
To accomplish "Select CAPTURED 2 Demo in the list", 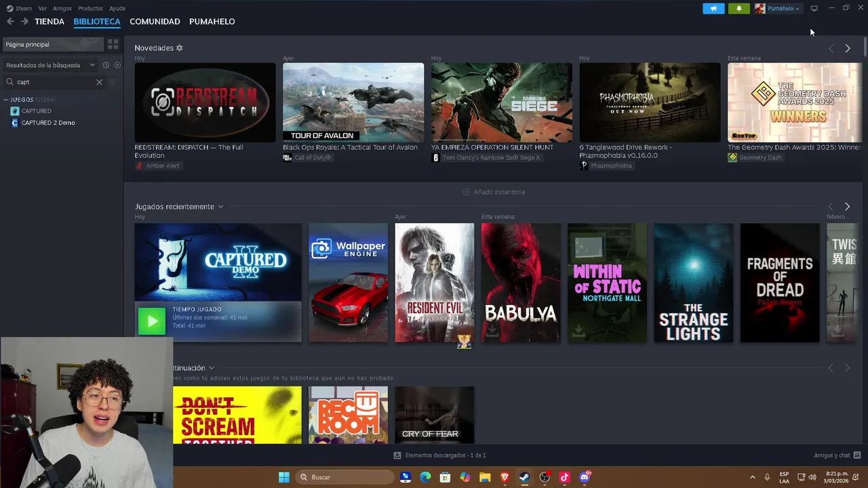I will pyautogui.click(x=48, y=123).
